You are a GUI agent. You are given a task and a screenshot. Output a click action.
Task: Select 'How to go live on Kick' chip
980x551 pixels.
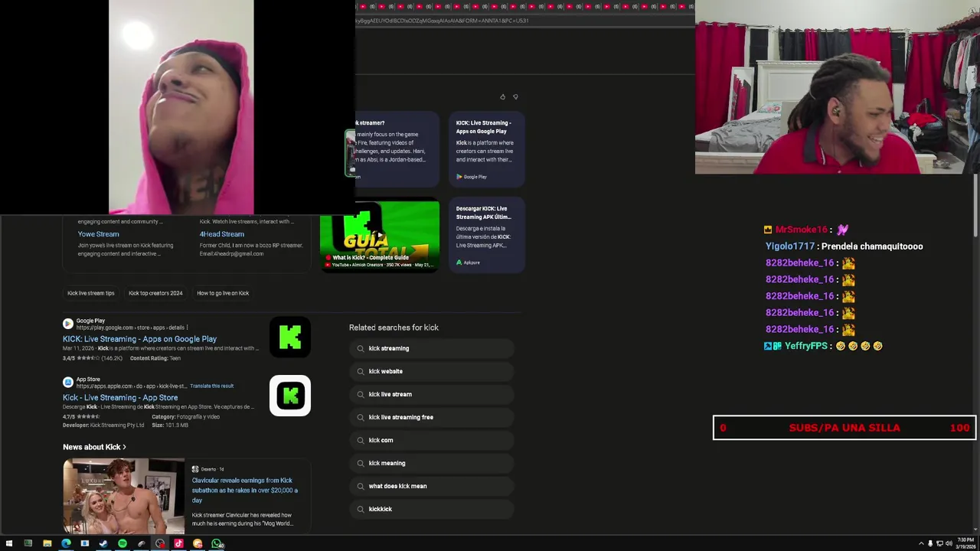(223, 293)
